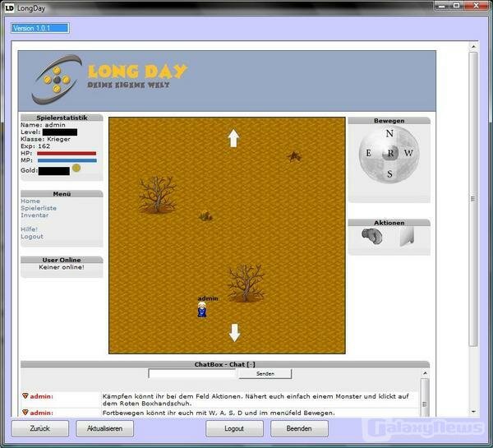The width and height of the screenshot is (493, 448).
Task: Click the S direction on the compass
Action: coord(389,173)
